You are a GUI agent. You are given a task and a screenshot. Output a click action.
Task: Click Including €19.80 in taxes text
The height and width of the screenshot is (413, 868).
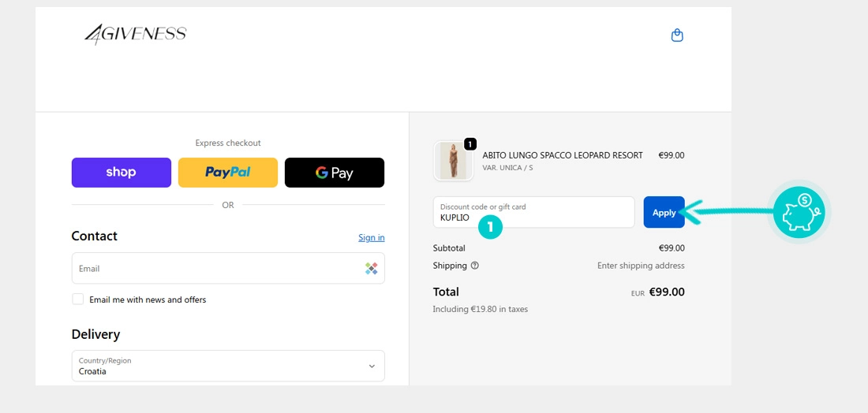click(x=481, y=309)
